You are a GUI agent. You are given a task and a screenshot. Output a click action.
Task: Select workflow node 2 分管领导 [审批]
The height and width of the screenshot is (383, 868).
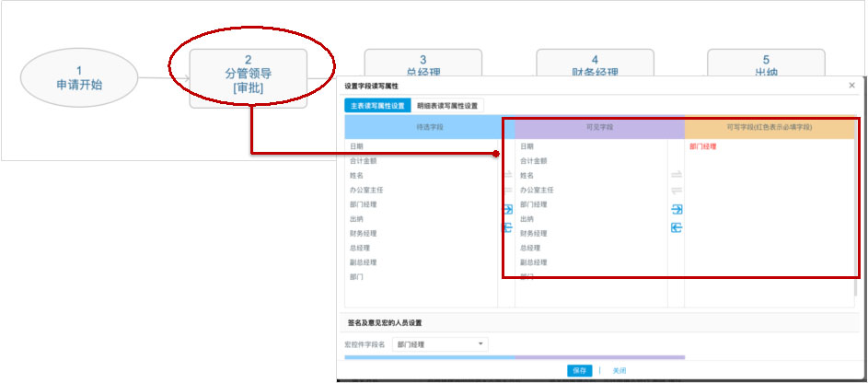tap(248, 74)
